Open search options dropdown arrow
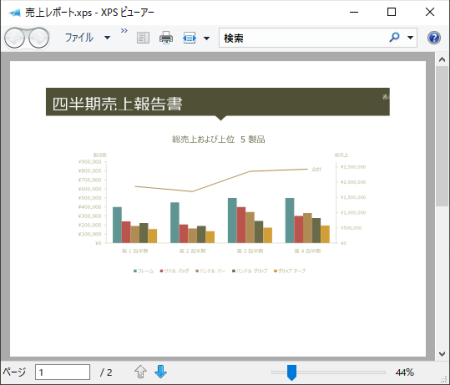 coord(410,38)
